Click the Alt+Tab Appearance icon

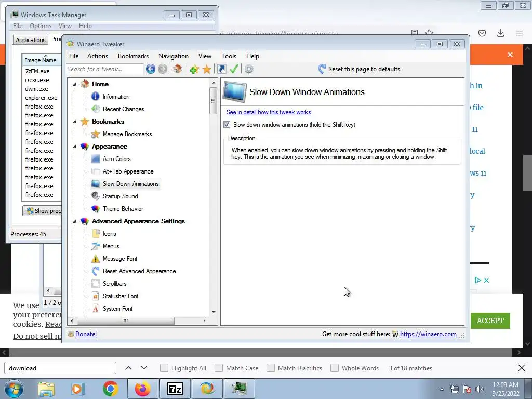point(96,171)
